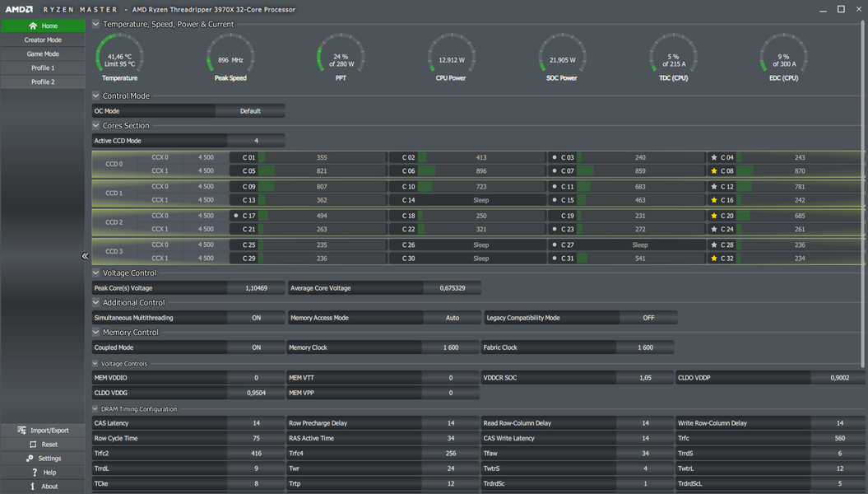Image resolution: width=868 pixels, height=494 pixels.
Task: Click the dot marker on core C 11
Action: pos(555,187)
